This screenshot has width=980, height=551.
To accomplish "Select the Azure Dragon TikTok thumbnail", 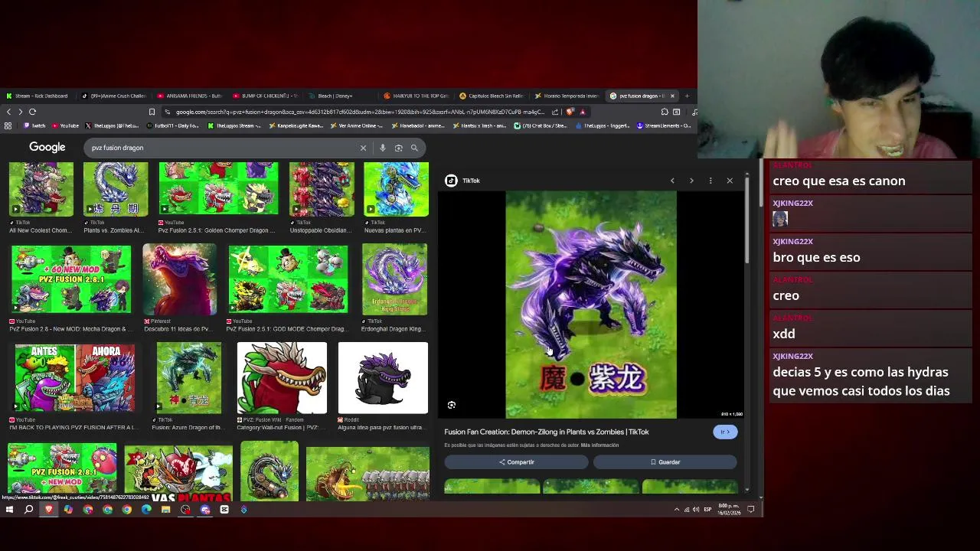I will point(188,378).
